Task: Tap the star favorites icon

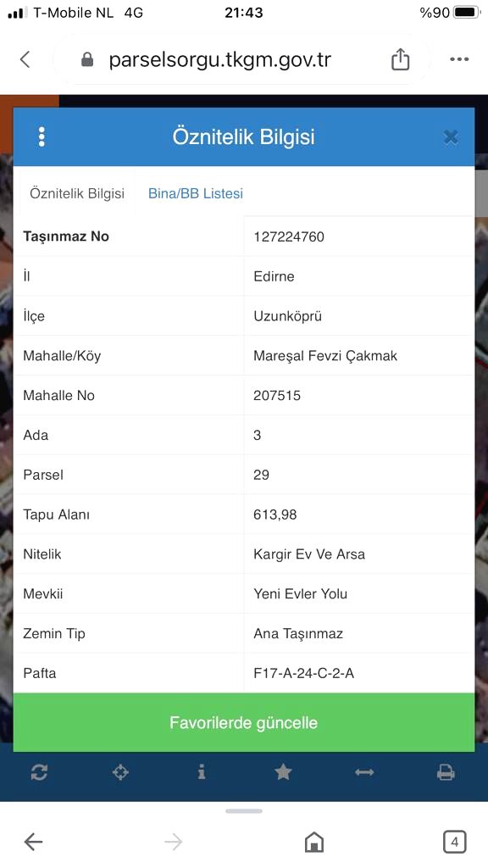Action: (x=283, y=771)
